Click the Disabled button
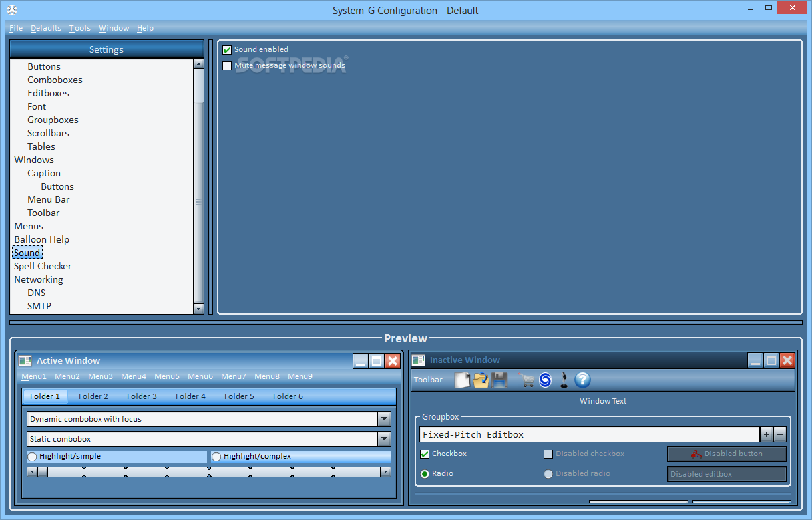Image resolution: width=812 pixels, height=520 pixels. click(727, 454)
